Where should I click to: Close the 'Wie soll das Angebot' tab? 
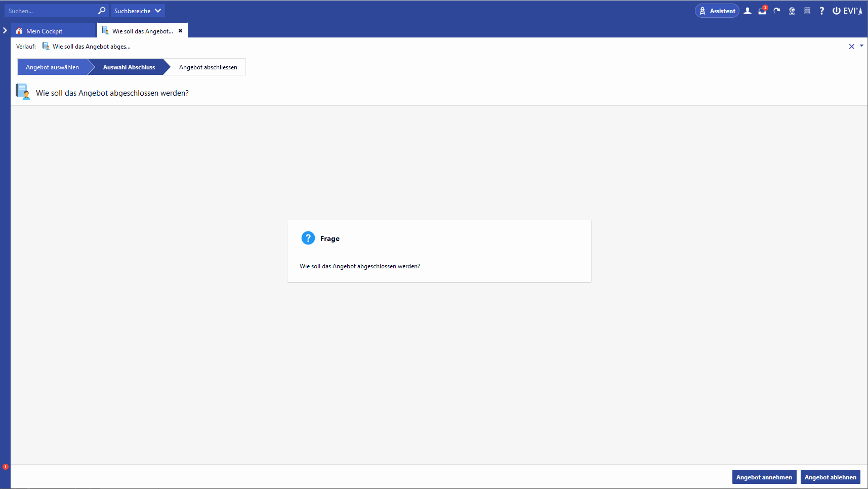tap(180, 31)
